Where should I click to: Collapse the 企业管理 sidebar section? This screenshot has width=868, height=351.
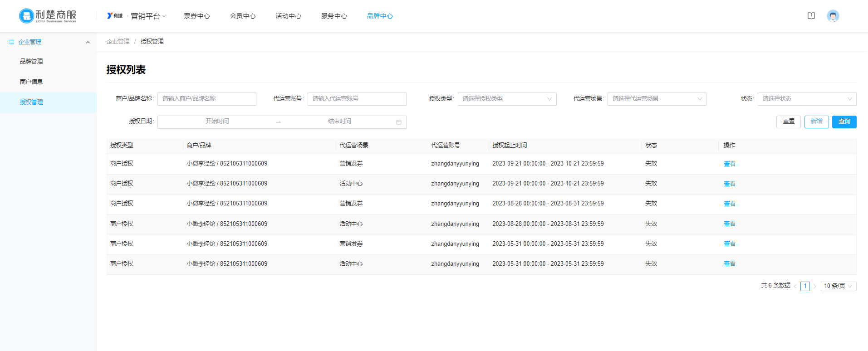88,42
